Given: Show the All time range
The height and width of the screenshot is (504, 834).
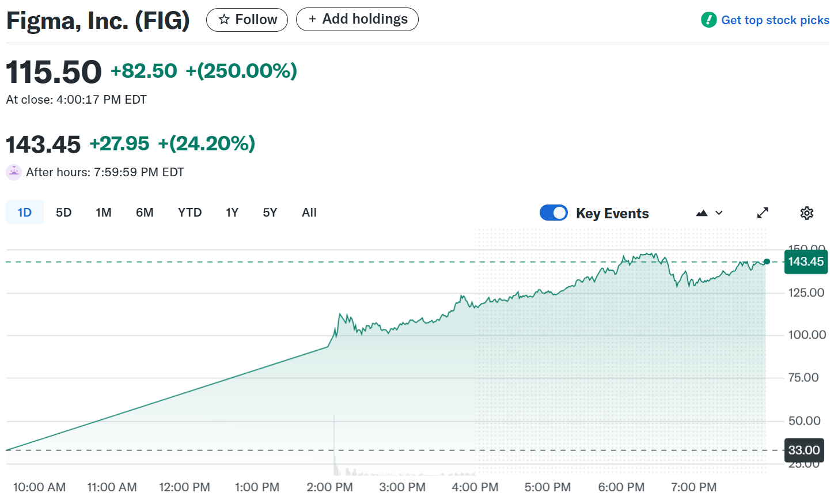Looking at the screenshot, I should pyautogui.click(x=309, y=213).
